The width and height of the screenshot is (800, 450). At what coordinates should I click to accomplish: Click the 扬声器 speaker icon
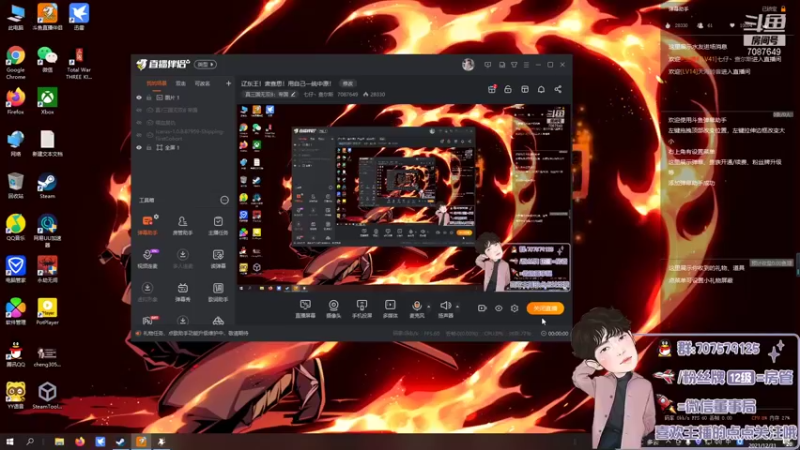(445, 305)
